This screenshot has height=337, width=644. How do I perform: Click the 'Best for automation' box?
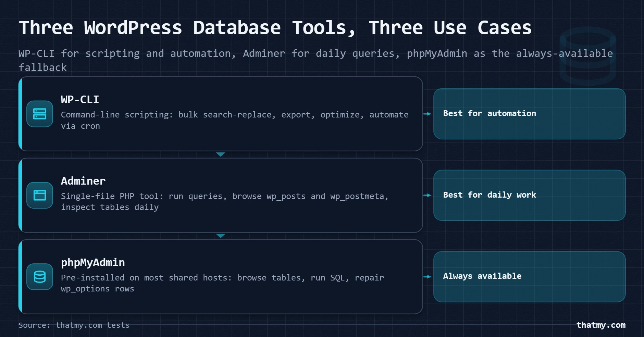click(530, 114)
